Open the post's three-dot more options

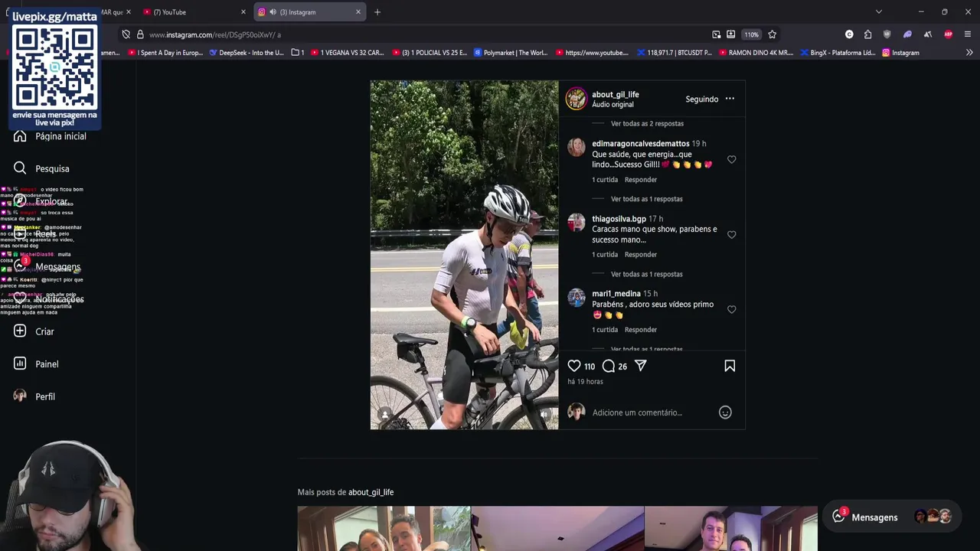tap(730, 99)
